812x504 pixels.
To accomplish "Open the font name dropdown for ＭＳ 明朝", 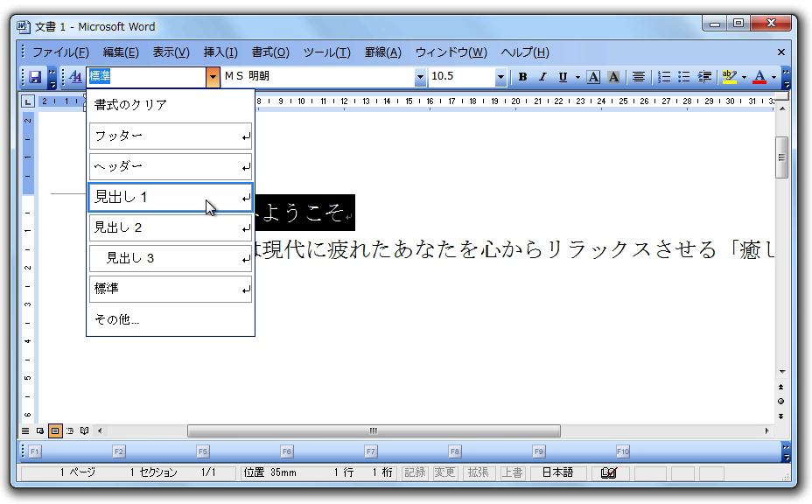I will click(421, 77).
